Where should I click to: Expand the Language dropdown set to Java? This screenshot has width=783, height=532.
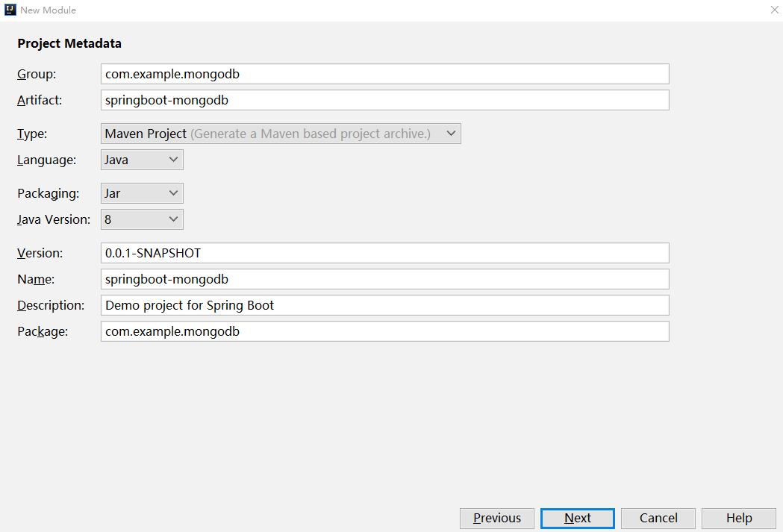pos(142,160)
